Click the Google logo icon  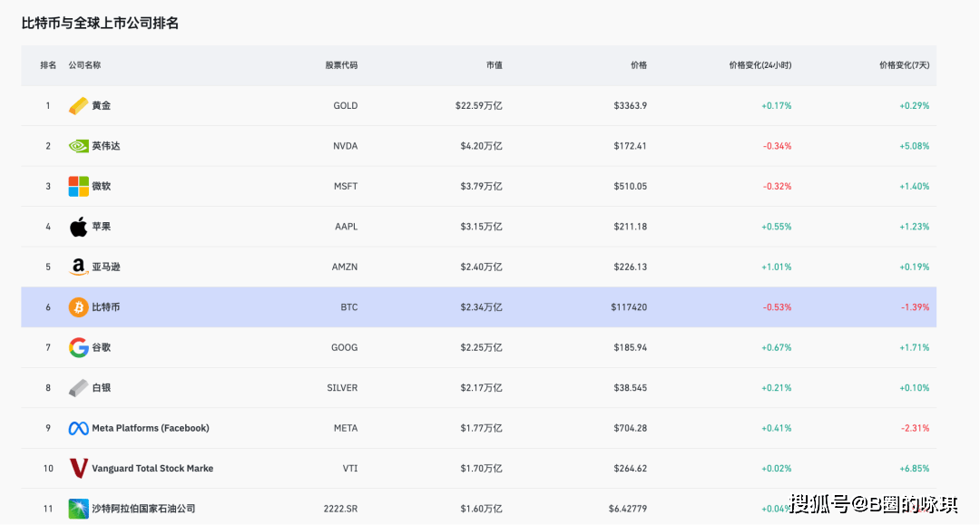point(78,347)
